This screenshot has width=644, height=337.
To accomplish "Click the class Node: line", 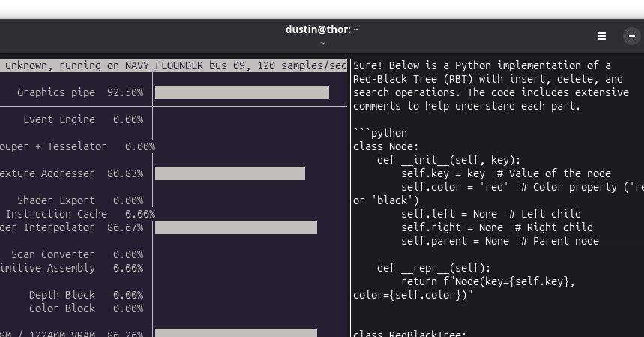I will point(385,146).
